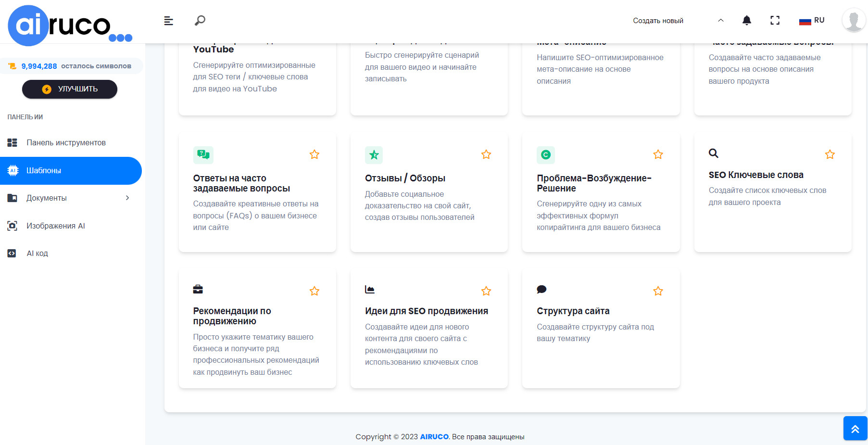Open notifications bell icon
The height and width of the screenshot is (445, 868).
[x=746, y=20]
